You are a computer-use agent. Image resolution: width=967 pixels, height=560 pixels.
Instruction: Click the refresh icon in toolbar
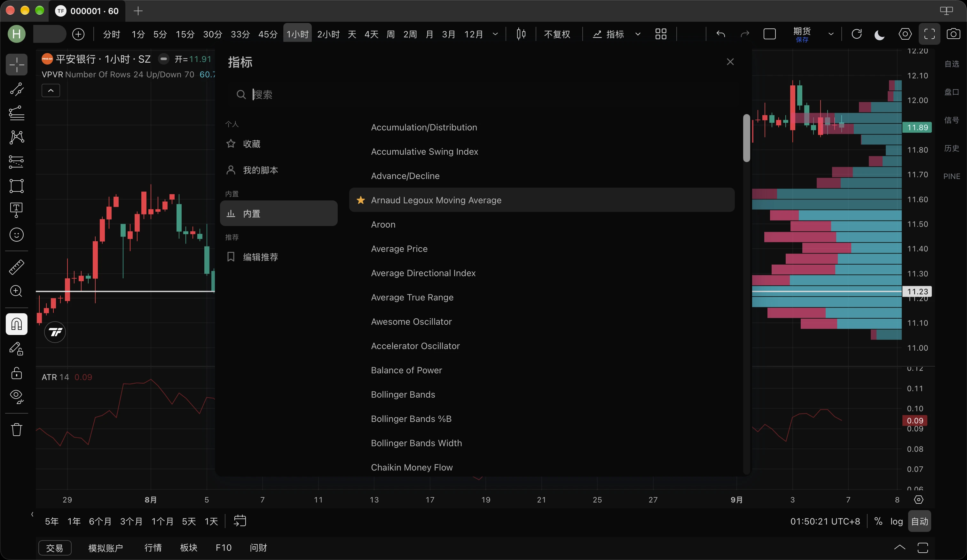pos(856,34)
